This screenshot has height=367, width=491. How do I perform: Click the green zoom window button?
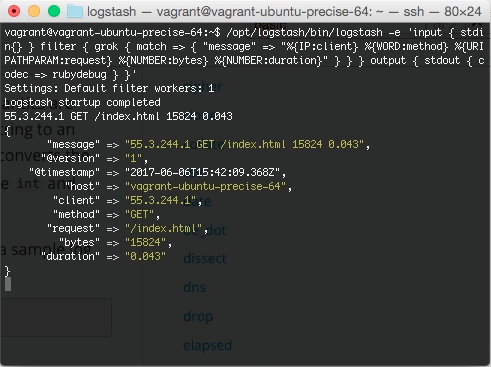(54, 11)
